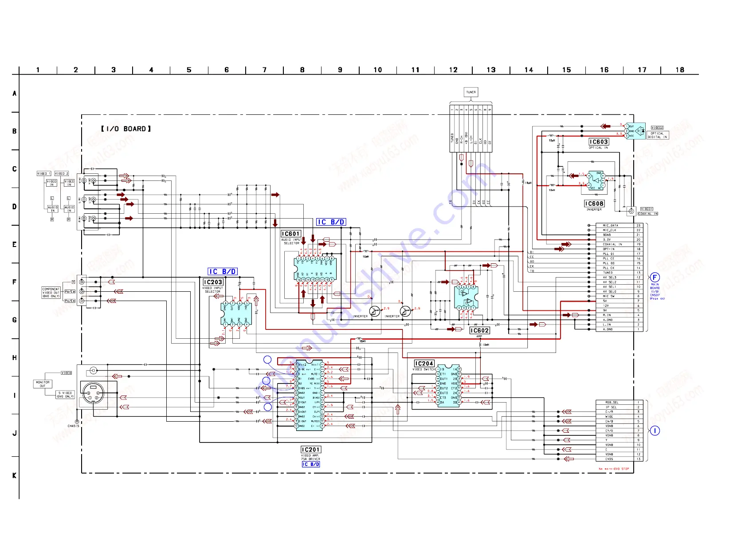Open the IC B/D link below IC201

[310, 464]
